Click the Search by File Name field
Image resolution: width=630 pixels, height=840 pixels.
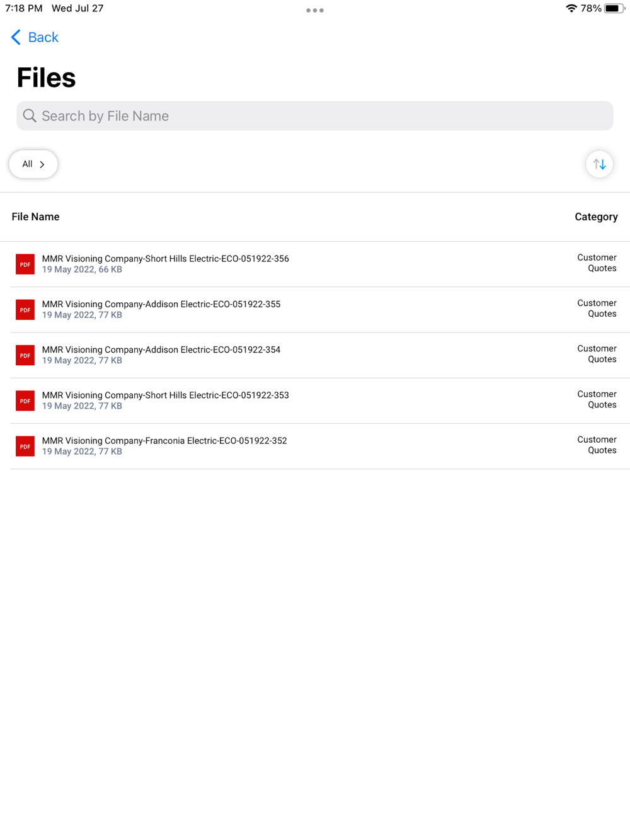(315, 116)
